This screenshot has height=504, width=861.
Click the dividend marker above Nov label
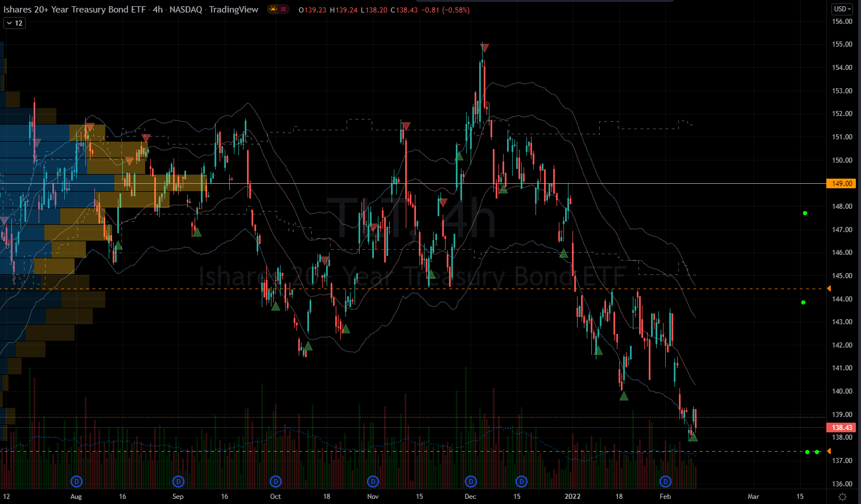pos(373,482)
